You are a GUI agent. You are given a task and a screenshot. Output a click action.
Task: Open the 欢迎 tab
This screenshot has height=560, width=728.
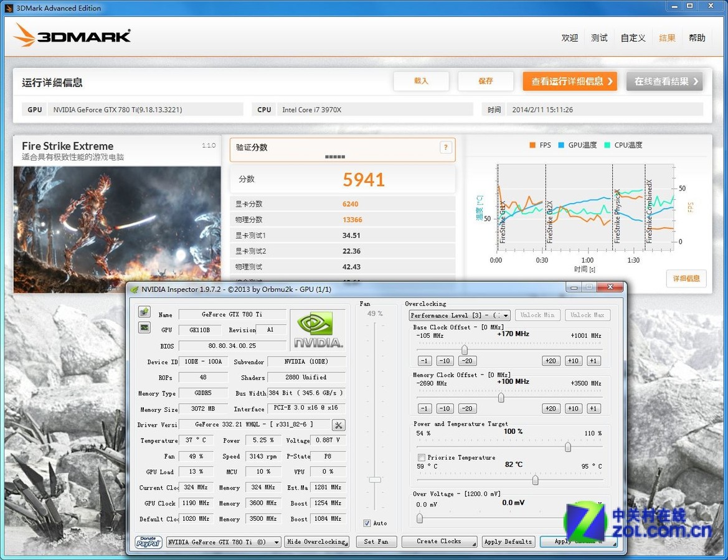(x=569, y=38)
